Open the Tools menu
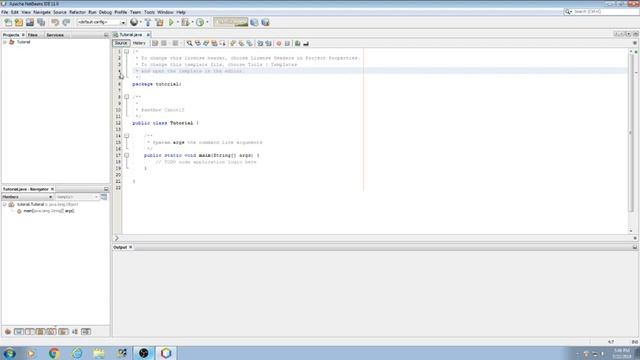 [149, 12]
